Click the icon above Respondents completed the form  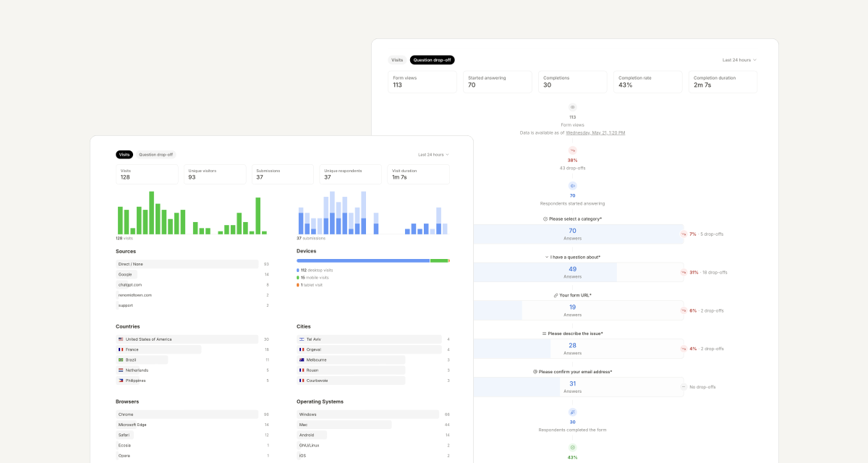pyautogui.click(x=572, y=412)
